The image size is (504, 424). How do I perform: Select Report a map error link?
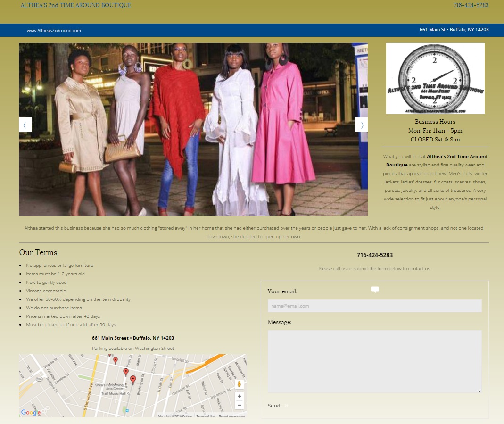232,416
